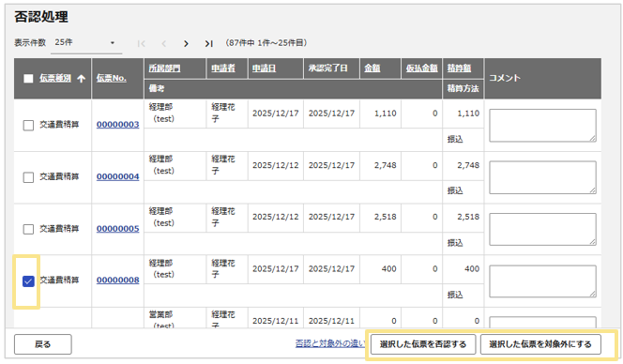Open slip number 00000004 link
Viewport: 623px width, 364px height.
(117, 176)
